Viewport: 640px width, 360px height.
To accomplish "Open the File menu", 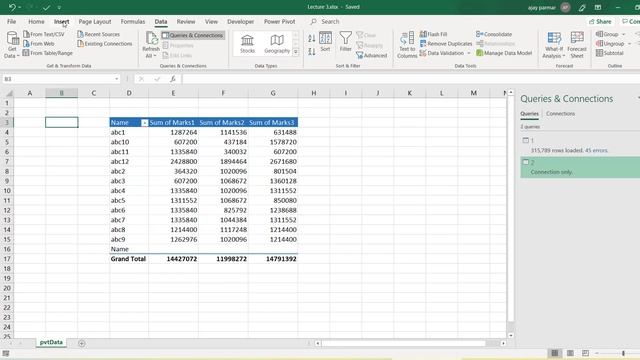I will coord(11,22).
